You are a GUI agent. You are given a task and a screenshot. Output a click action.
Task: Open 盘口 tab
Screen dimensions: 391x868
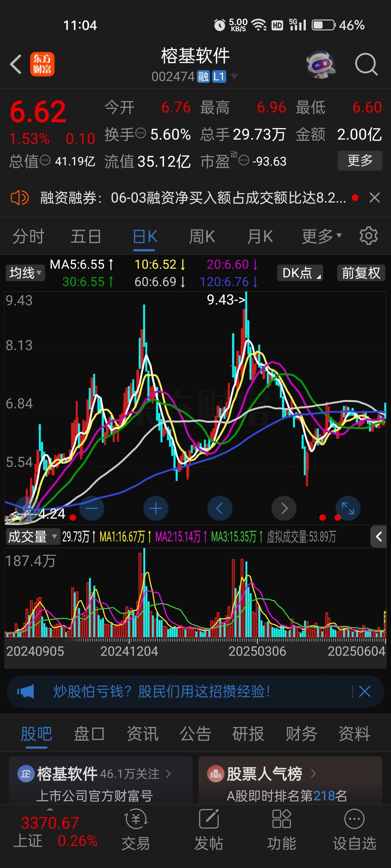point(89,734)
